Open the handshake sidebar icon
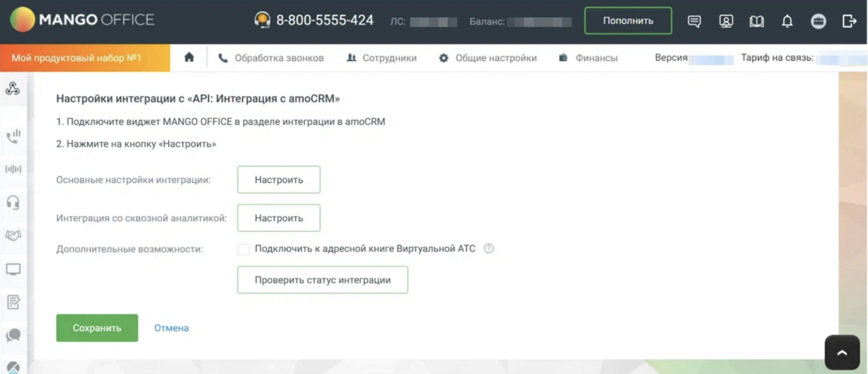 click(13, 236)
